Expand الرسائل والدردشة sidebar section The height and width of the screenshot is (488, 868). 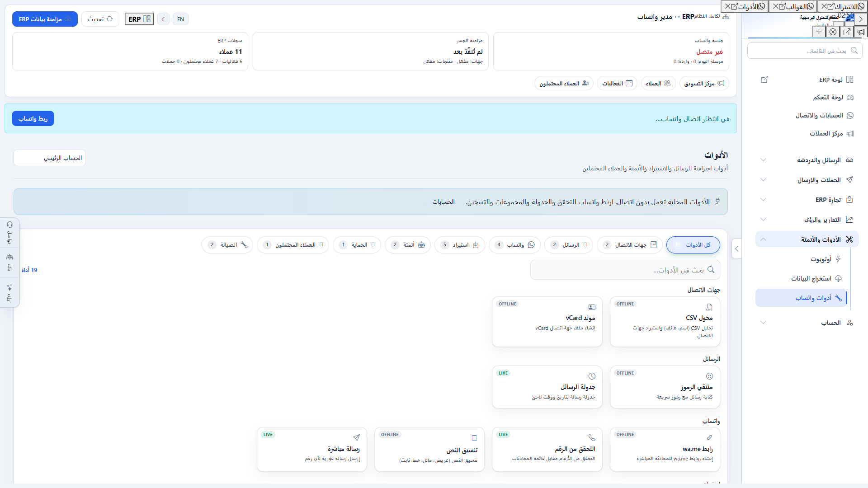[807, 160]
